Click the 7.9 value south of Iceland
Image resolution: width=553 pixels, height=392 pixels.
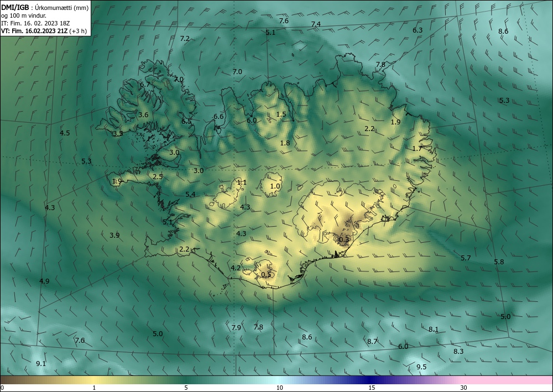236,328
